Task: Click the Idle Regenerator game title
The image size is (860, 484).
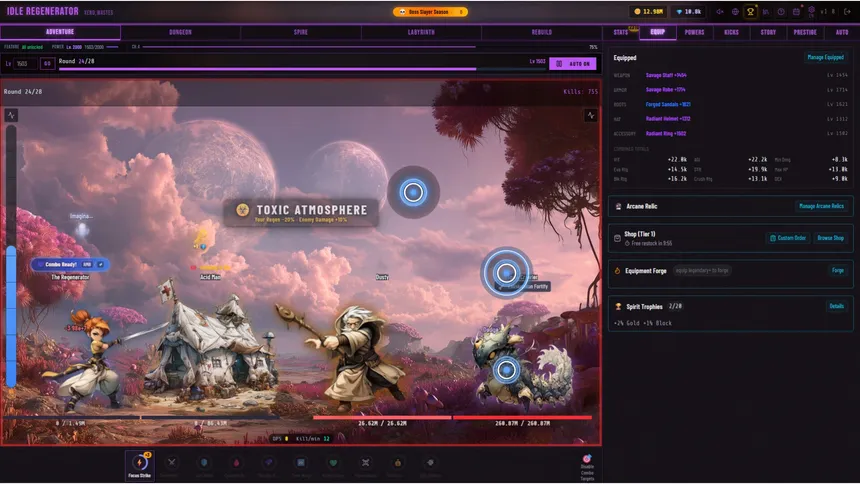Action: 43,11
